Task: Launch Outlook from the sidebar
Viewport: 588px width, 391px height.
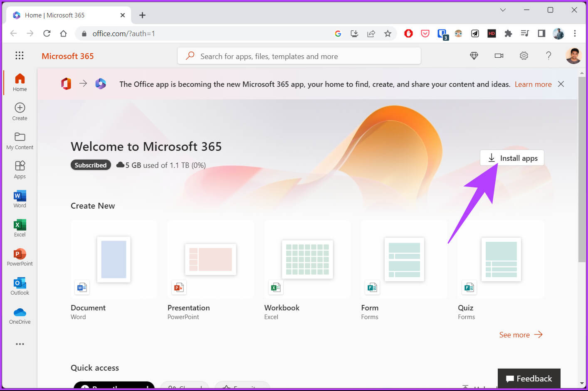Action: point(20,286)
